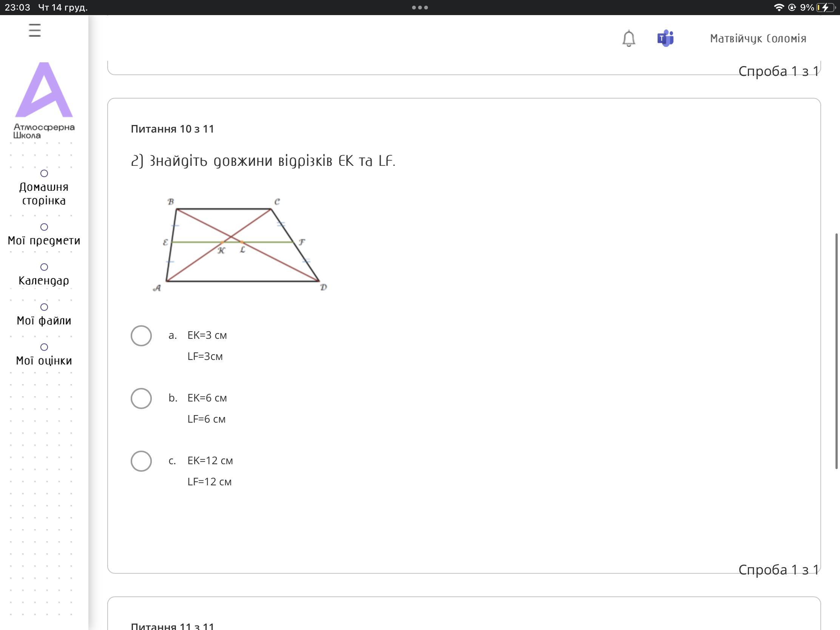Open the Microsoft Teams icon
The image size is (840, 630).
point(666,39)
